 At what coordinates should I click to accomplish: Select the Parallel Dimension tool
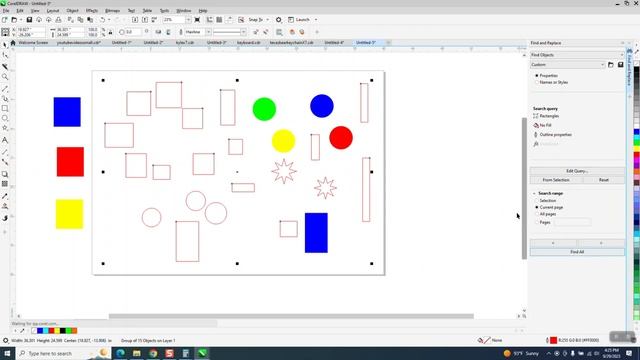click(x=5, y=152)
